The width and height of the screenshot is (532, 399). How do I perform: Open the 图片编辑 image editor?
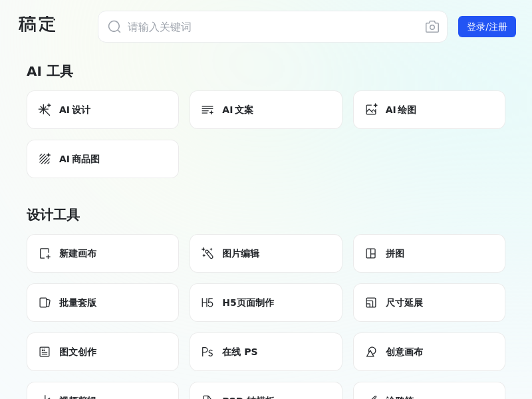click(x=265, y=253)
